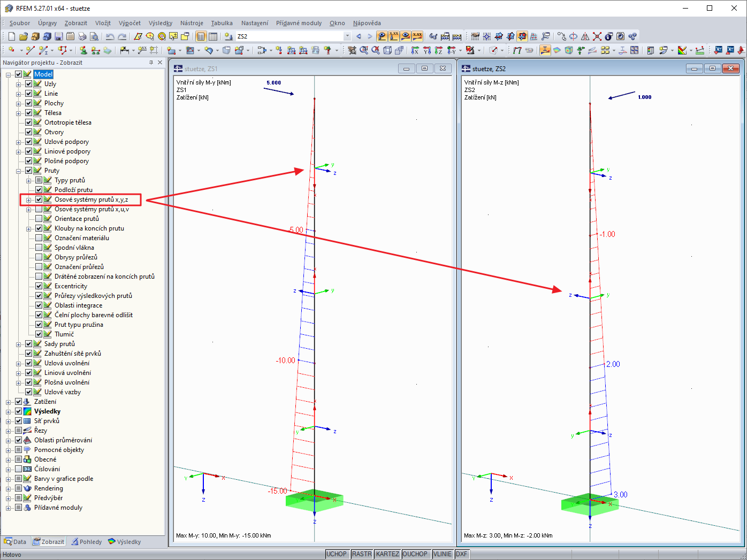Viewport: 747px width, 560px height.
Task: Click the glasses view icon
Action: coord(433,36)
